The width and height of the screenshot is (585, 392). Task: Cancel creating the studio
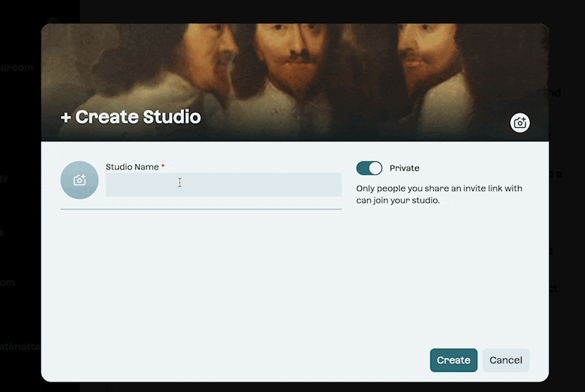tap(506, 360)
